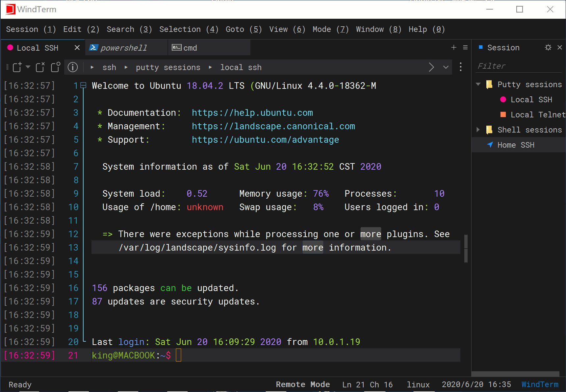Close the Local SSH tab
This screenshot has width=566, height=392.
[x=77, y=48]
